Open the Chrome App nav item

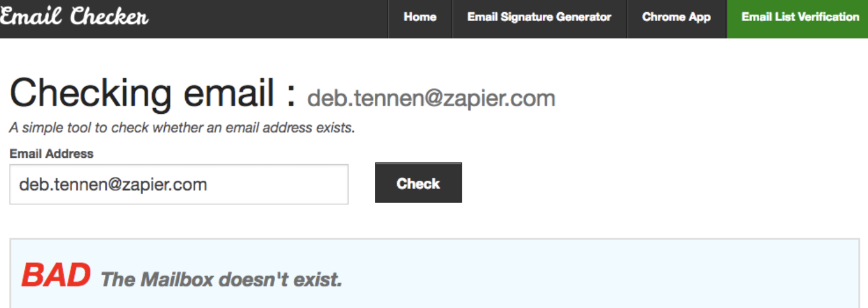pos(676,17)
